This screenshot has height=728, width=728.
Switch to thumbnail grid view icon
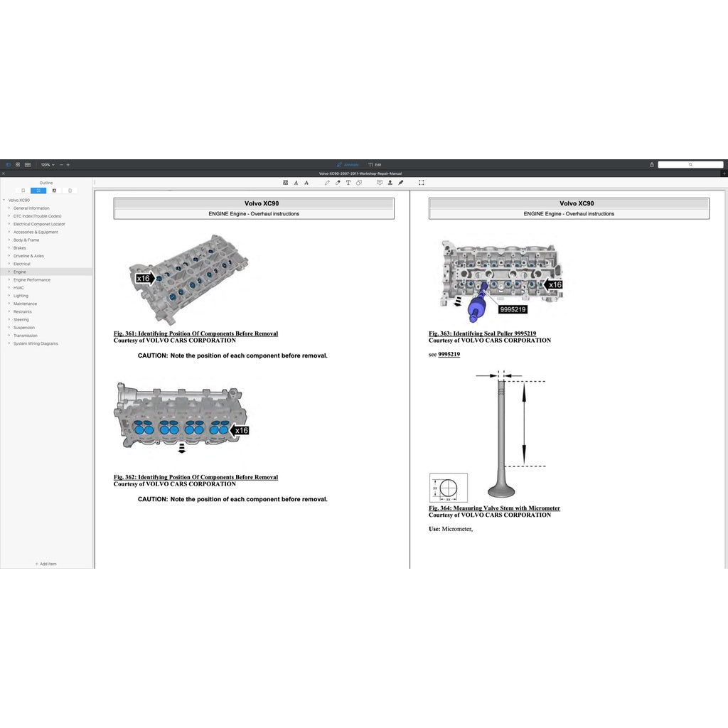point(18,164)
